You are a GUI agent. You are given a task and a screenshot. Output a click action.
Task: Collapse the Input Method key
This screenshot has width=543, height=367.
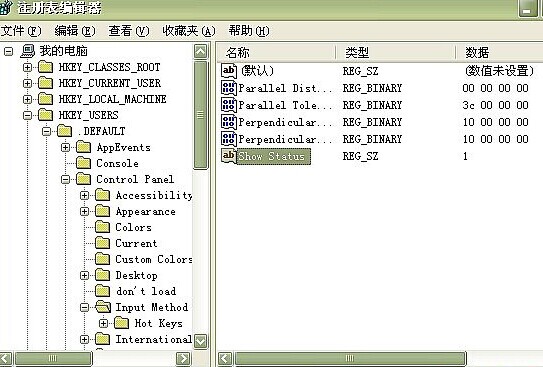click(84, 307)
